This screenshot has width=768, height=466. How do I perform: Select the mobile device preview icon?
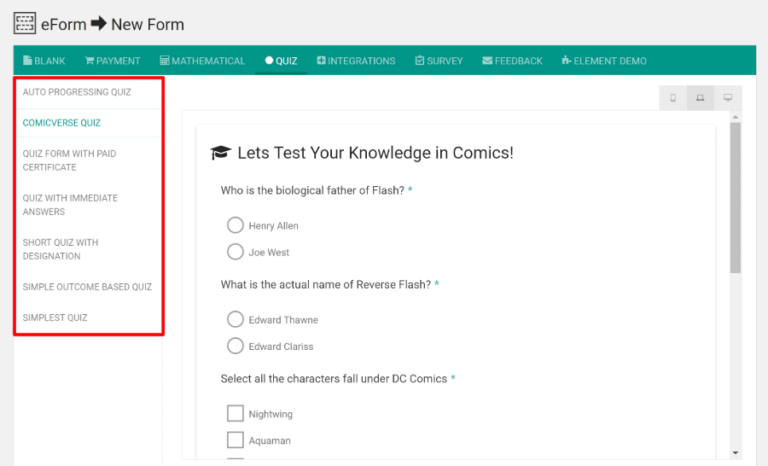[x=672, y=98]
